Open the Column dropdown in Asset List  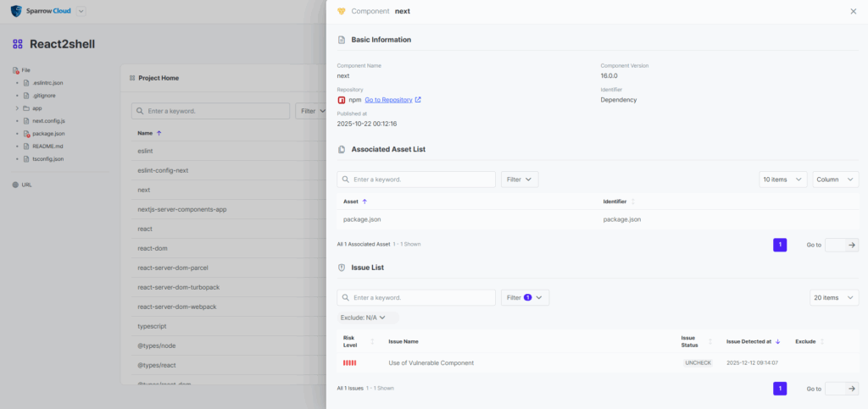(x=835, y=180)
